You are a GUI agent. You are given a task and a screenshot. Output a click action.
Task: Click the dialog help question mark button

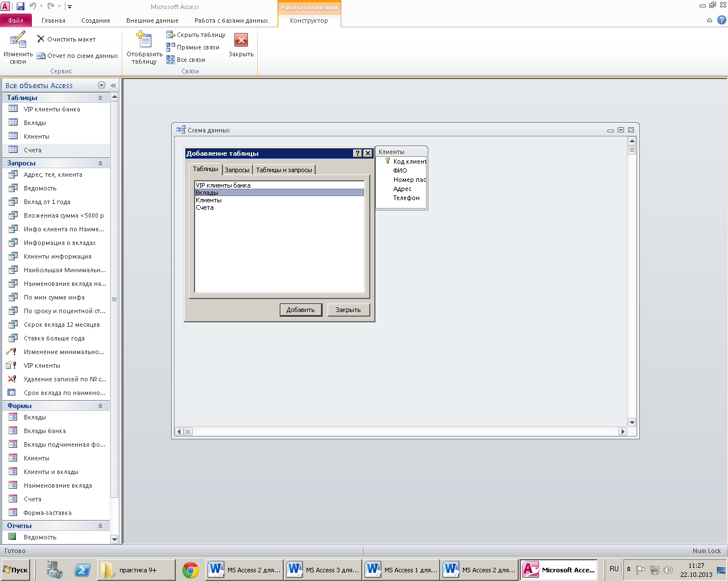[x=357, y=153]
